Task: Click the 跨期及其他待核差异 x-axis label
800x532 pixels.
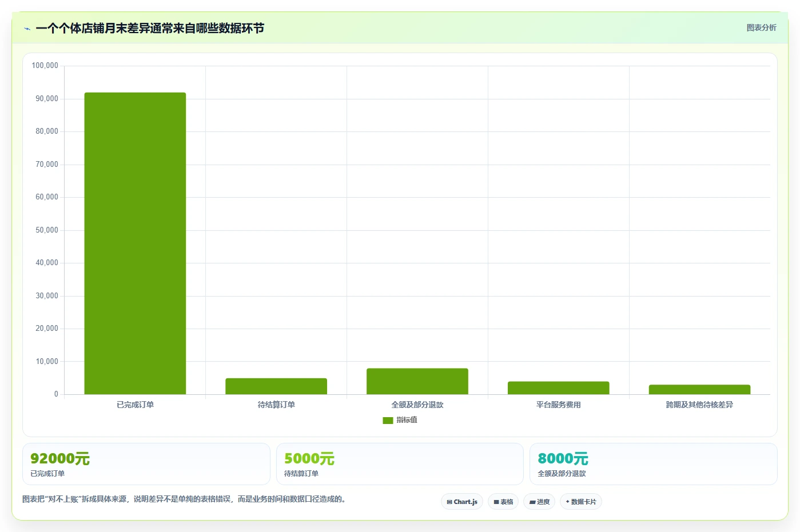Action: 699,405
